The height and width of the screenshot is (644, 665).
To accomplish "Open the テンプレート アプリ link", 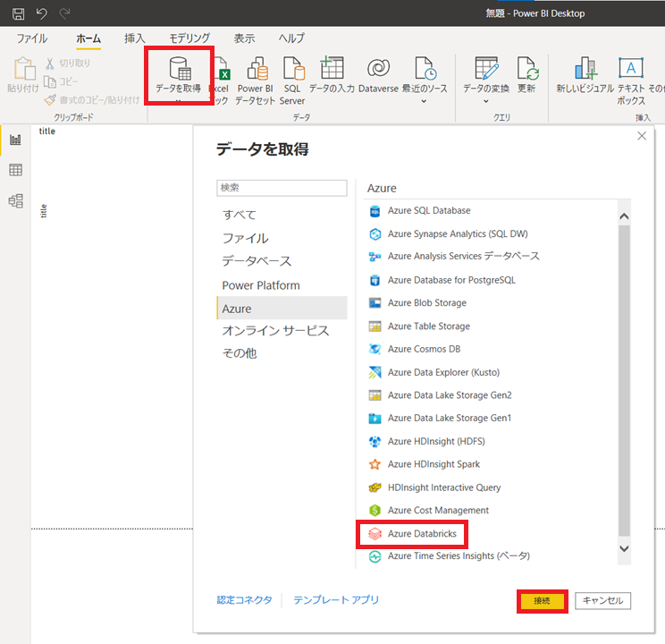I will tap(336, 600).
